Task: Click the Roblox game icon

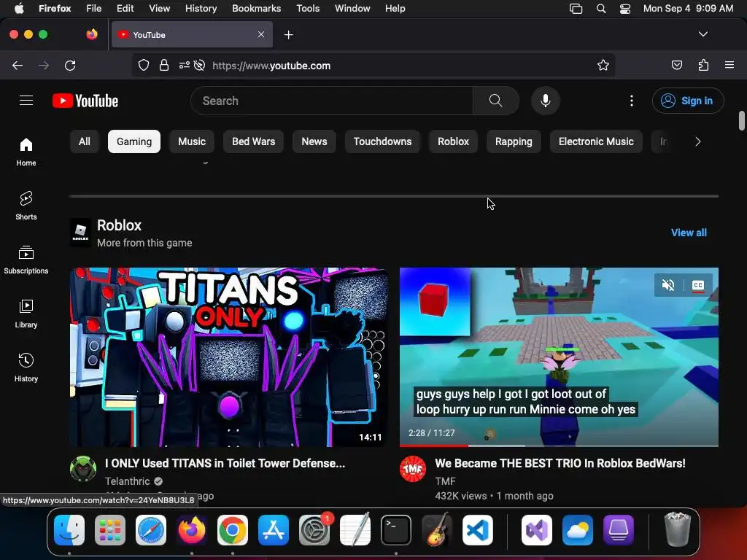Action: pyautogui.click(x=80, y=233)
